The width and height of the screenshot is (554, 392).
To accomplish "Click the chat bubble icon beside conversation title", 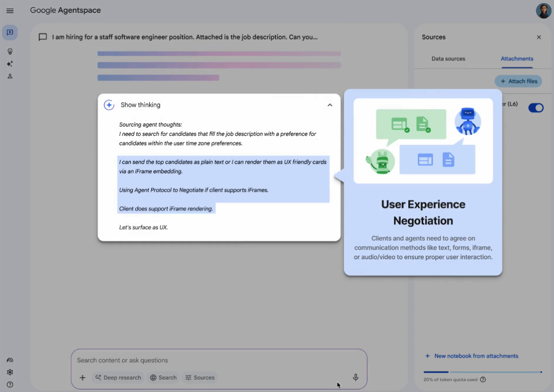I will coord(43,37).
